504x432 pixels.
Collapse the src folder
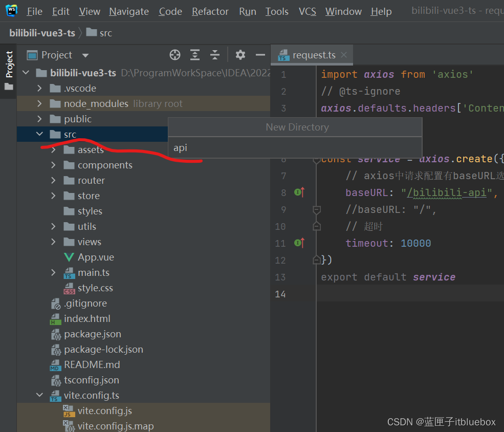click(39, 134)
